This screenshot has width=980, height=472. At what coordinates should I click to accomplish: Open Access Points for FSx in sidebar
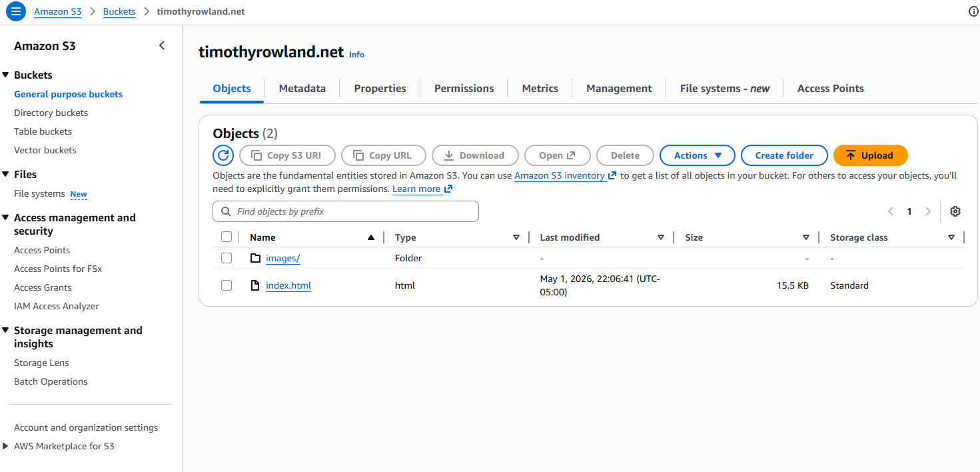pos(58,269)
